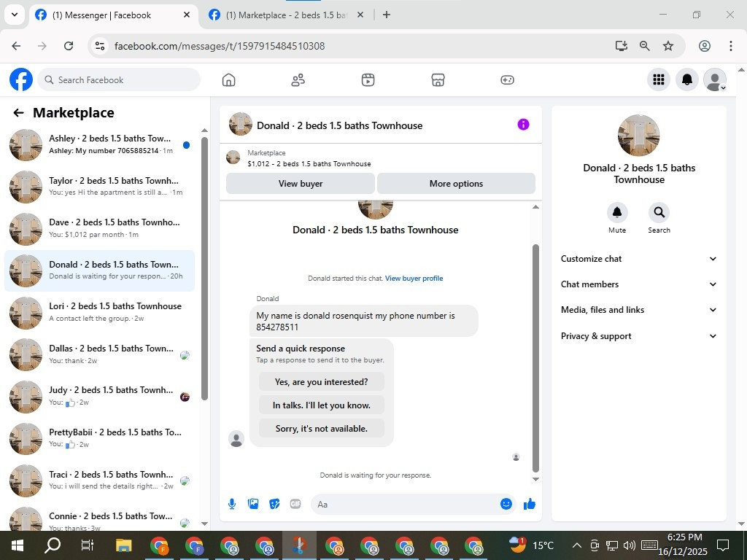Viewport: 747px width, 560px height.
Task: Expand Privacy & support section
Action: click(639, 336)
